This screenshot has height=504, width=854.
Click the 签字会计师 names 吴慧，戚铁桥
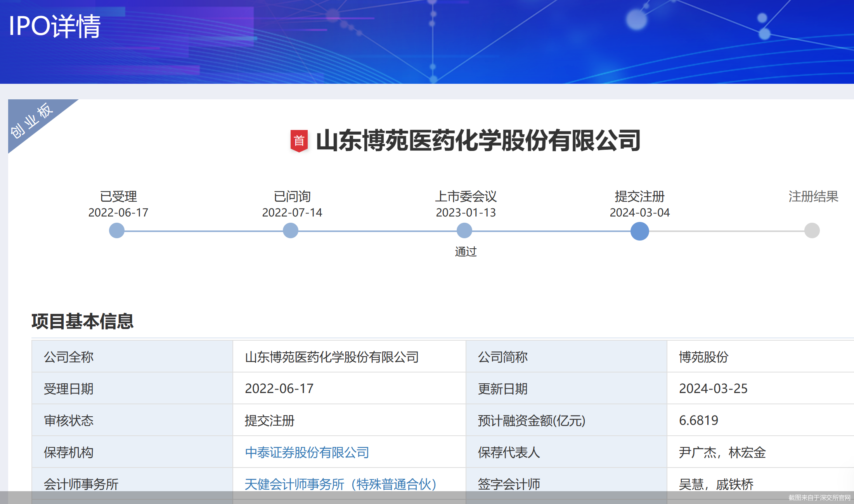tap(716, 484)
